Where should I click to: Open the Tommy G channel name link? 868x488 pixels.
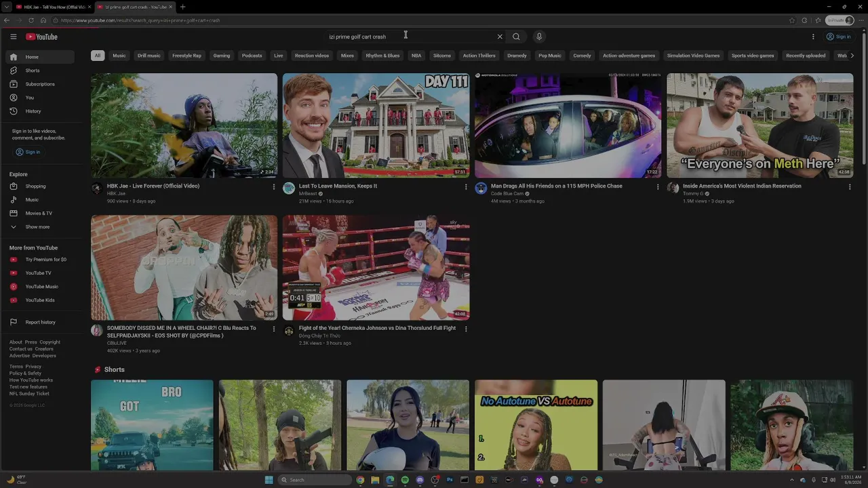pyautogui.click(x=693, y=194)
